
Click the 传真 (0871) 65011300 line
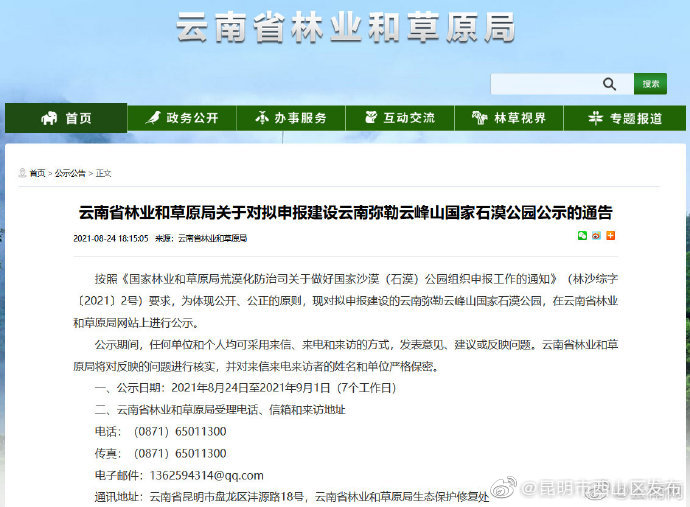coord(160,453)
